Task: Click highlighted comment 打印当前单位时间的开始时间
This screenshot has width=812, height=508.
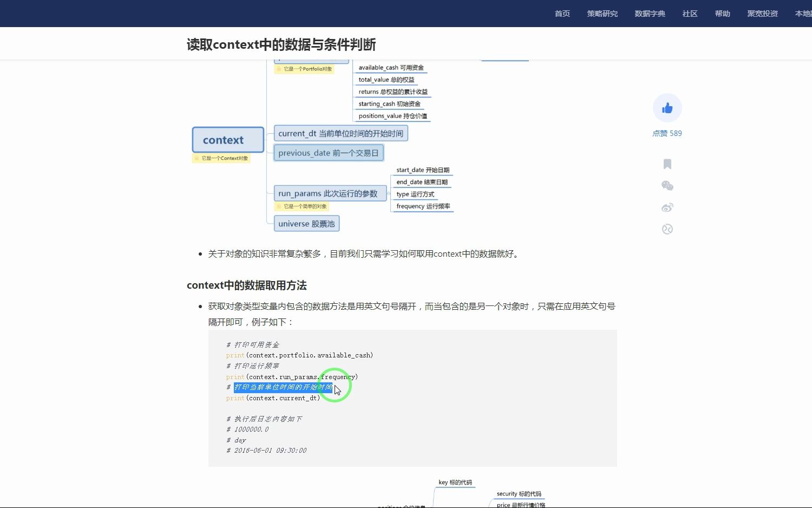Action: click(x=283, y=387)
